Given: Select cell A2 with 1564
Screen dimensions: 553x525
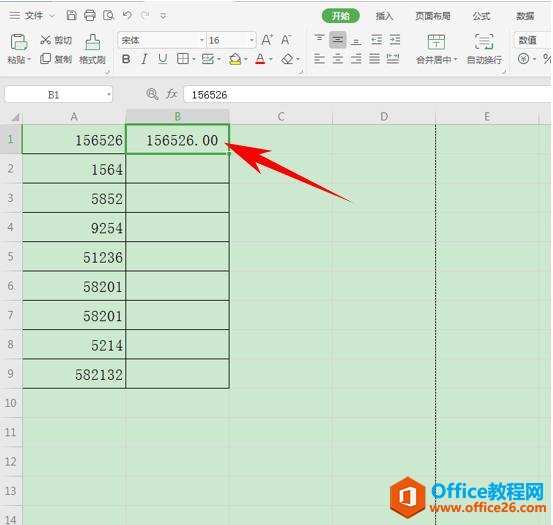Looking at the screenshot, I should [x=74, y=169].
